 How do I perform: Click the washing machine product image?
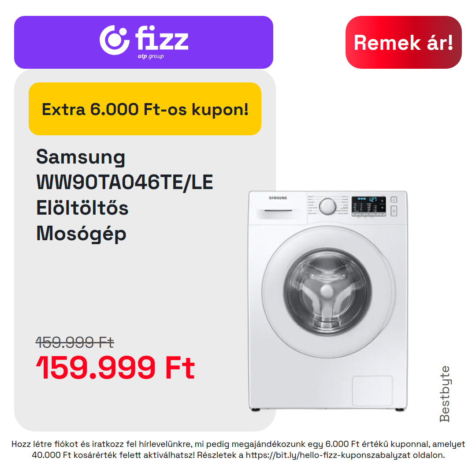point(328,301)
